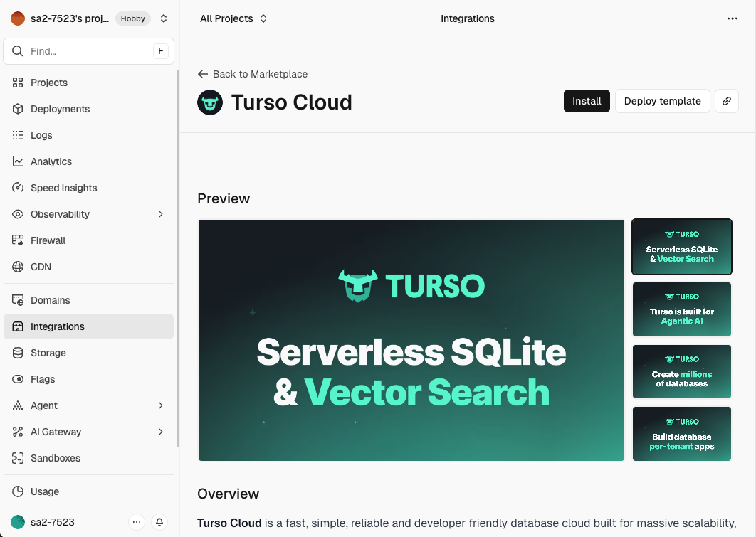Click the Deploy template button
756x537 pixels.
662,101
